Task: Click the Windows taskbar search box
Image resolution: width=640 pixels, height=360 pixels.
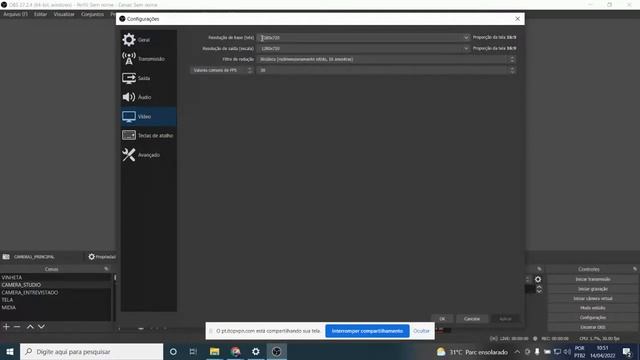Action: tap(91, 352)
